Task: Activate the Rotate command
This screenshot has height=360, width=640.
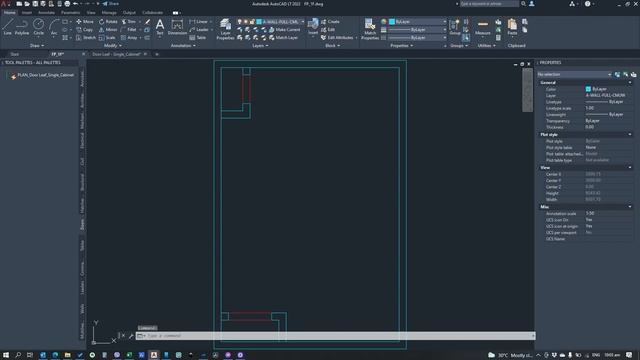Action: pos(108,22)
